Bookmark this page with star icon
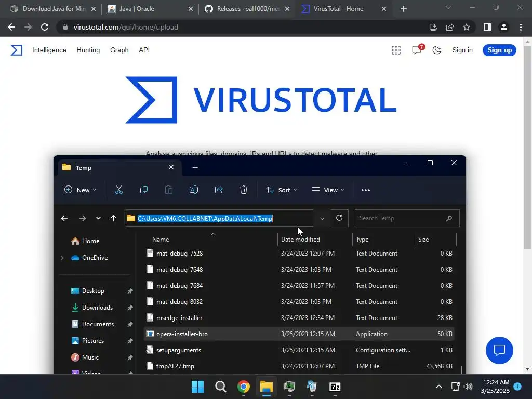 tap(467, 27)
